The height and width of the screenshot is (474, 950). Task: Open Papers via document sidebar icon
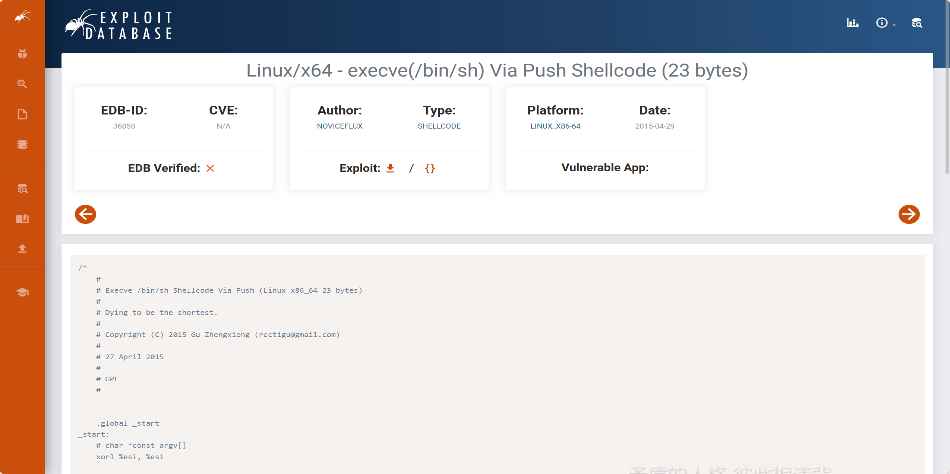[22, 115]
